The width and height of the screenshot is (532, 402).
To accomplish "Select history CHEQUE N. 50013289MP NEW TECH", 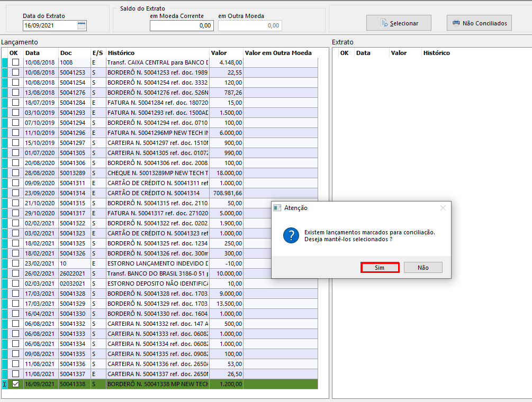I will (x=158, y=173).
